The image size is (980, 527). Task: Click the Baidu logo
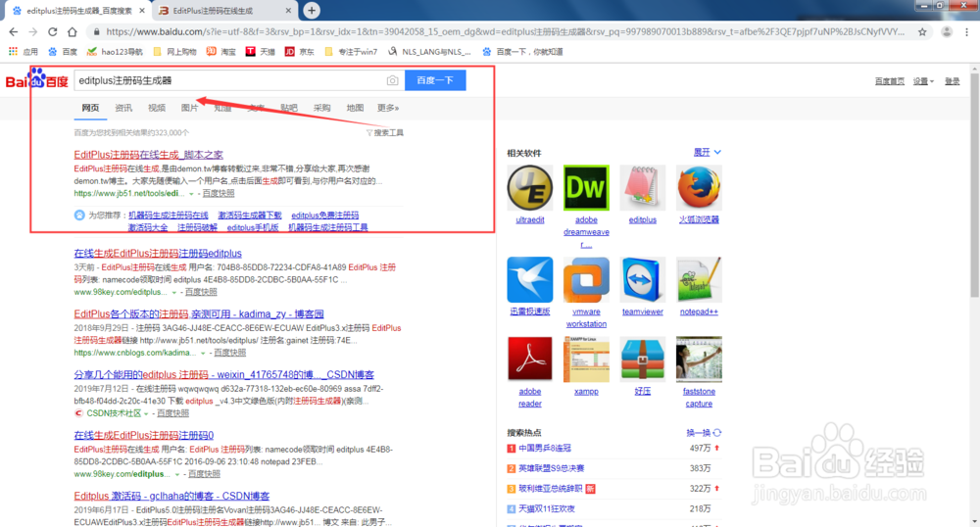tap(37, 80)
